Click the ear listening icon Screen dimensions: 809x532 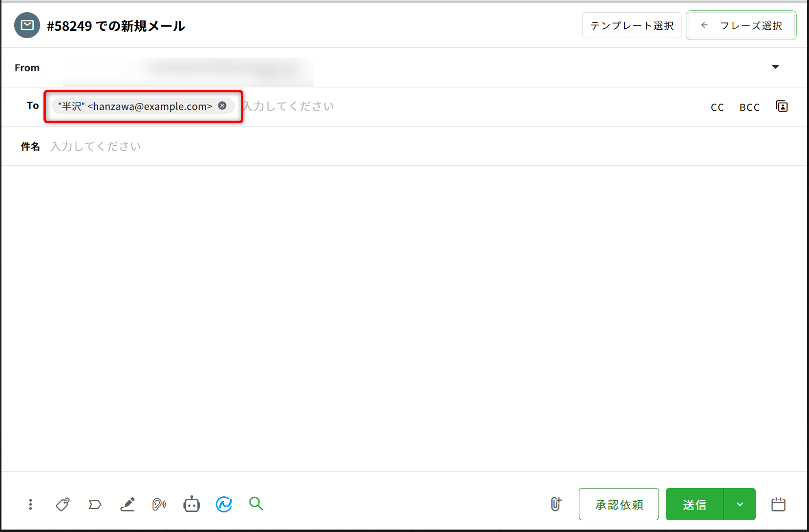(x=159, y=504)
